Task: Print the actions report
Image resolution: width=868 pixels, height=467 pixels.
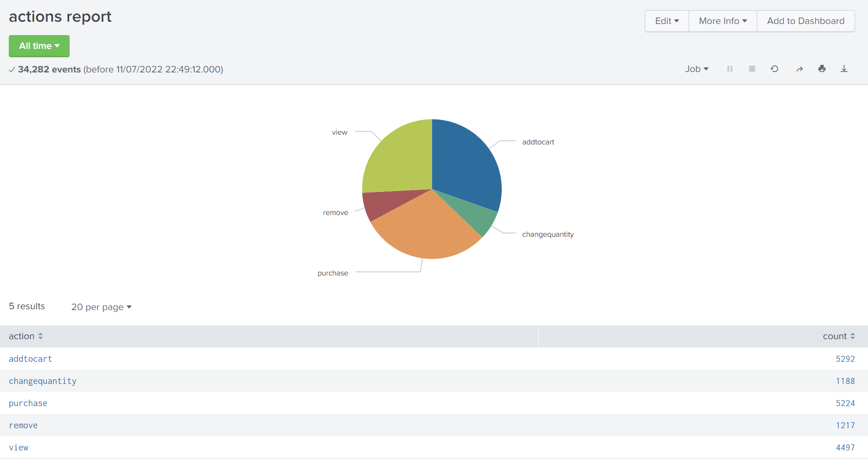Action: pos(822,69)
